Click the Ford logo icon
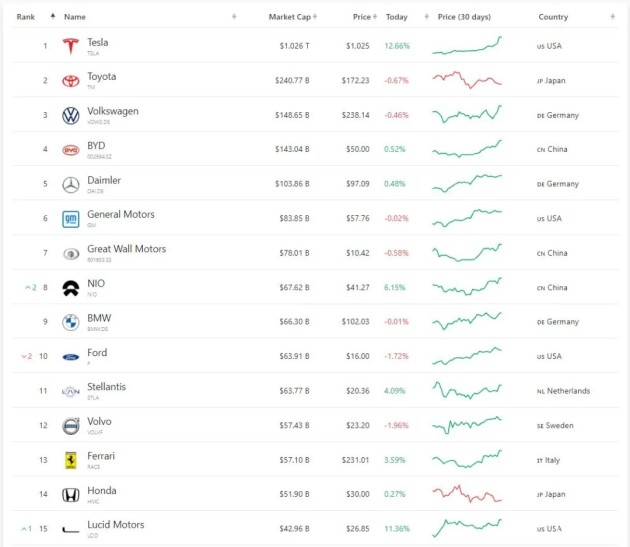Viewport: 630px width, 547px height. coord(70,356)
